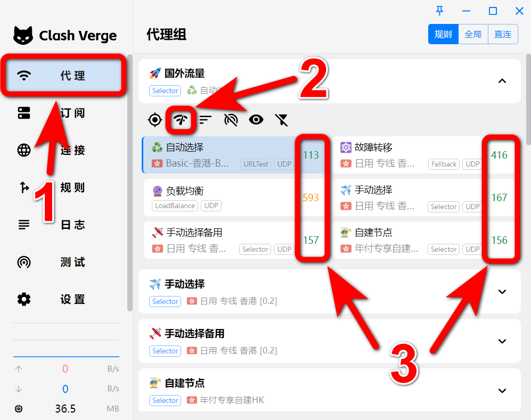Click the 593 delay value
This screenshot has height=420, width=531.
pyautogui.click(x=311, y=197)
